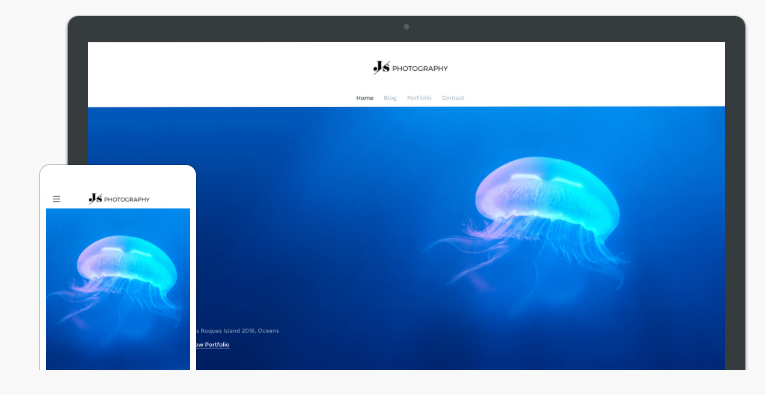
Task: Click the dark top-left corner of the laptop frame
Action: pyautogui.click(x=78, y=28)
